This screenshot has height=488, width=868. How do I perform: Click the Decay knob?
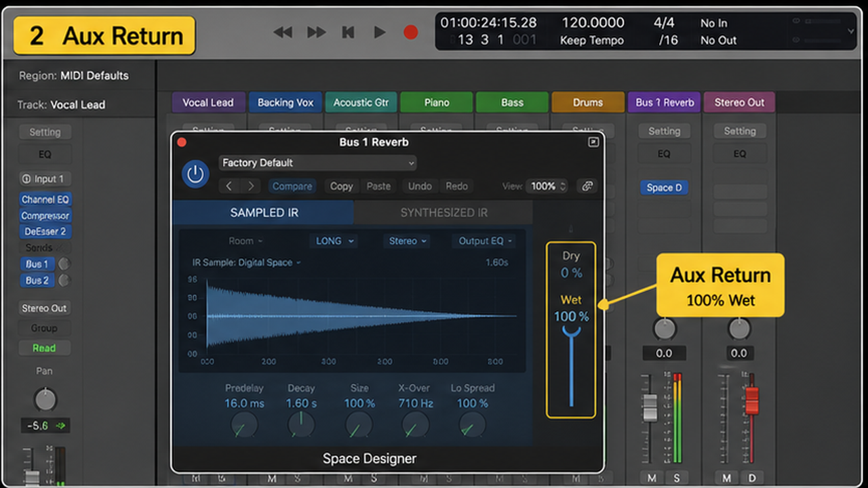(300, 426)
